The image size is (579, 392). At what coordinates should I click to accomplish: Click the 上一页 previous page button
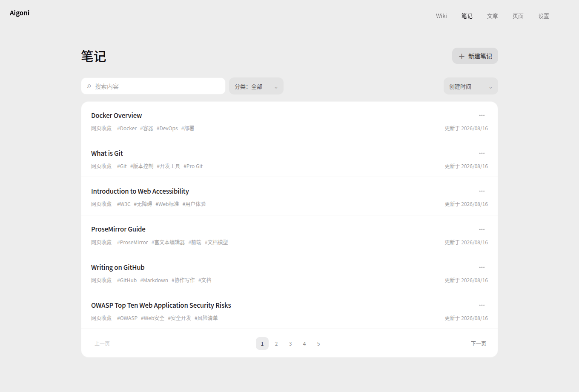102,343
